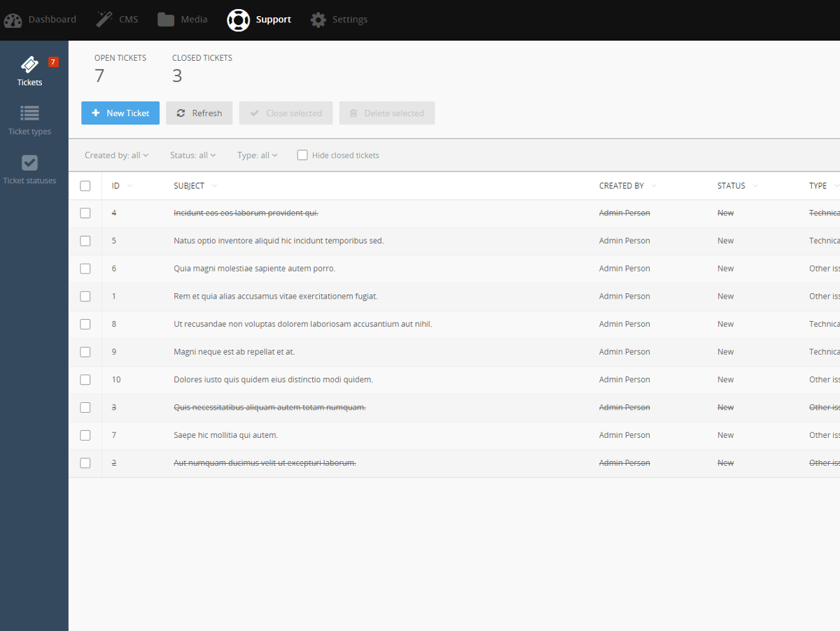The image size is (840, 631).
Task: Open ticket 'Natus optio inventore aliquid hic incidunt'
Action: point(279,241)
